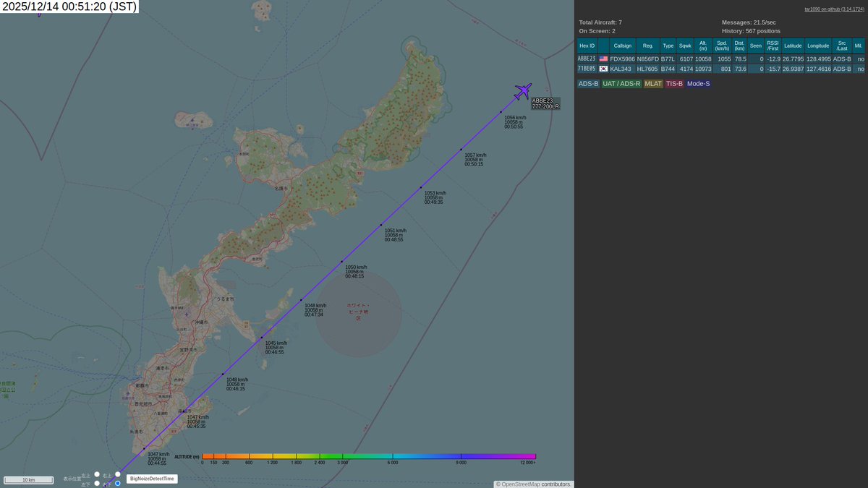The width and height of the screenshot is (868, 488).
Task: Select the FDX5986 callsign row
Action: click(720, 59)
